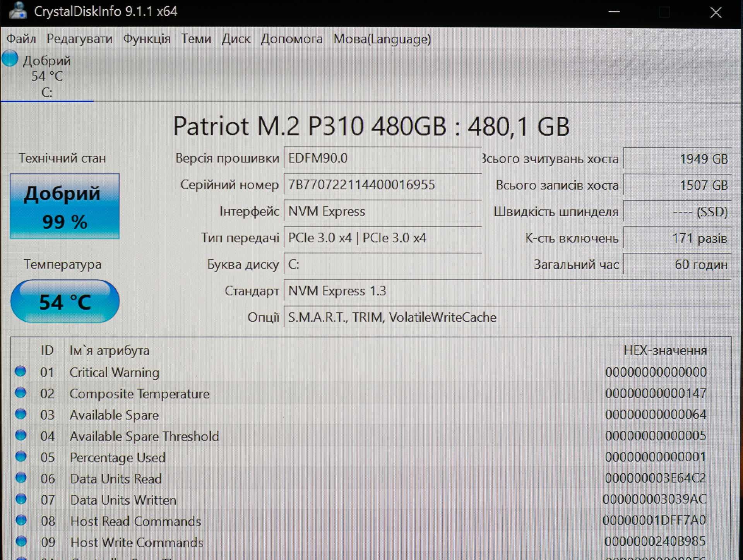
Task: Click the Добрий 99 % health status button
Action: (x=65, y=206)
